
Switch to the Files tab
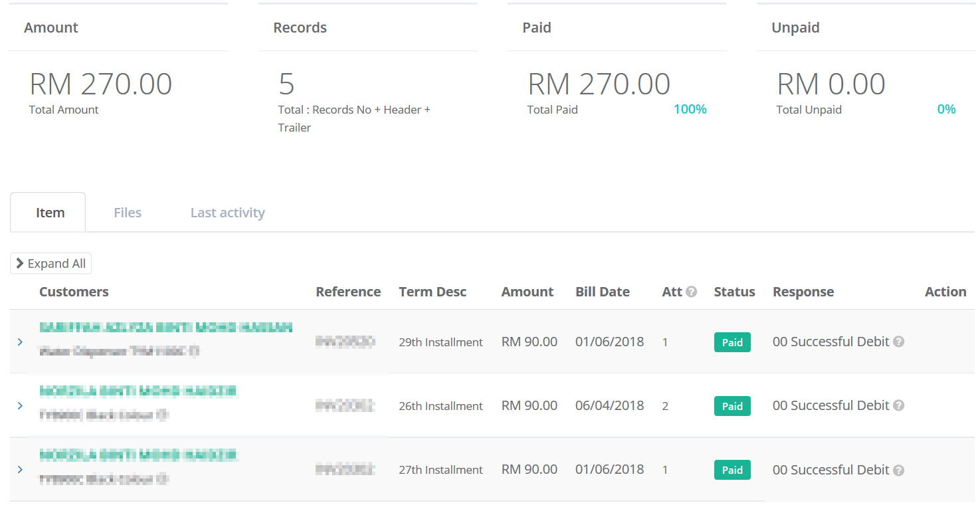tap(128, 213)
